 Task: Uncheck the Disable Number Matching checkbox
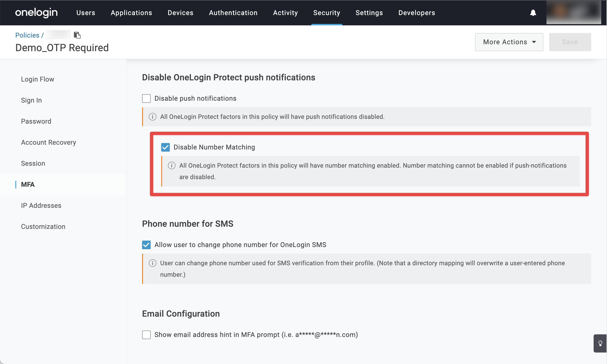165,147
